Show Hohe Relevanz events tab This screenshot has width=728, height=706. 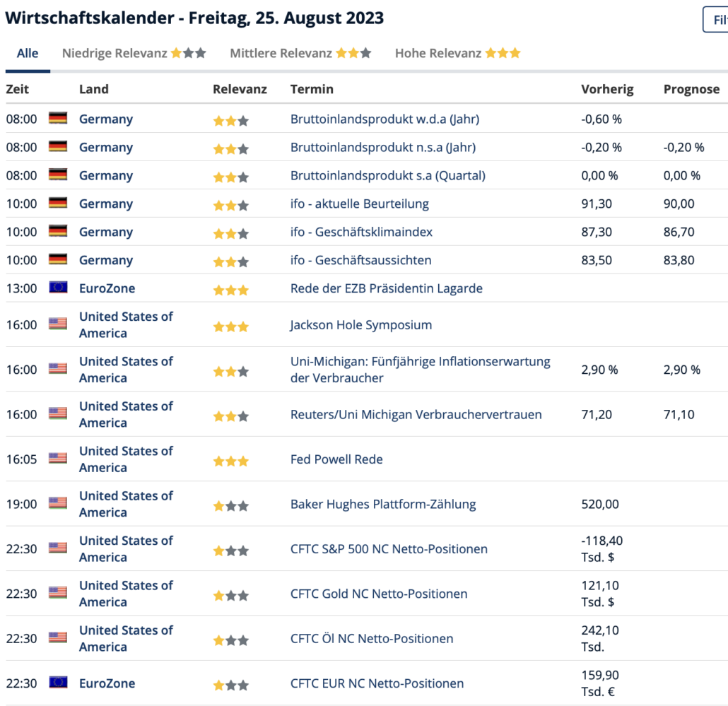[x=457, y=54]
